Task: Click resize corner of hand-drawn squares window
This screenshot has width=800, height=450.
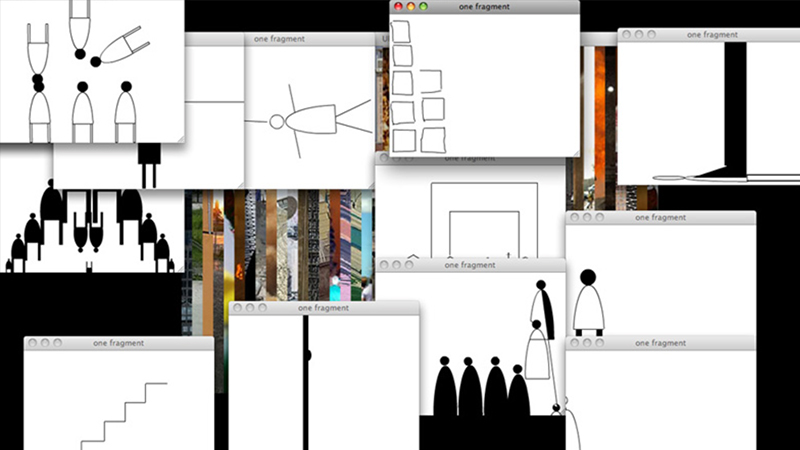Action: [x=576, y=153]
